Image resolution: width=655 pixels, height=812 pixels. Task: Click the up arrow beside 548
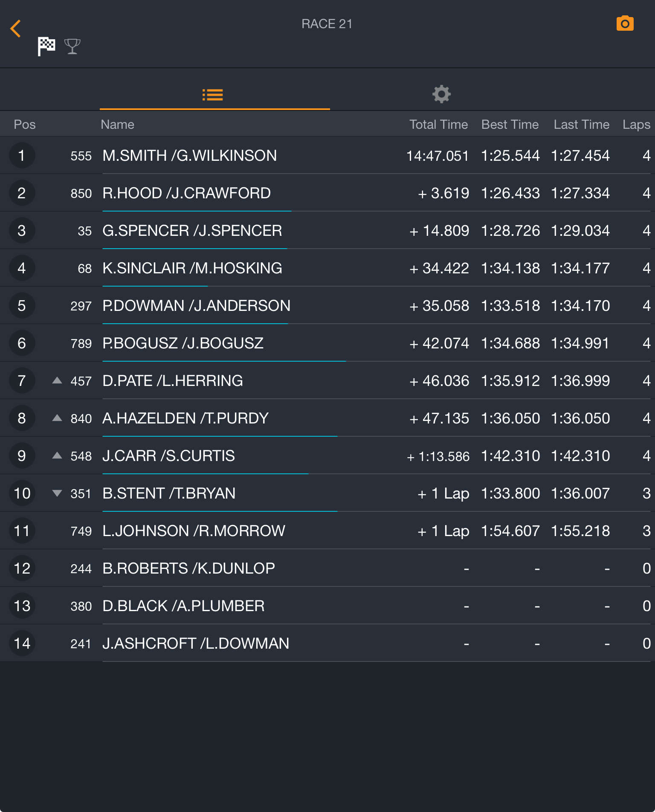57,455
